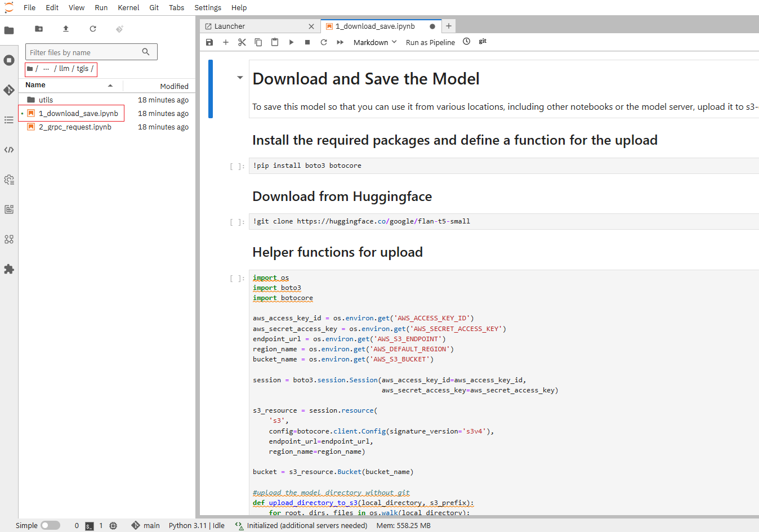759x532 pixels.
Task: Open Table of Contents sidebar
Action: (x=9, y=120)
